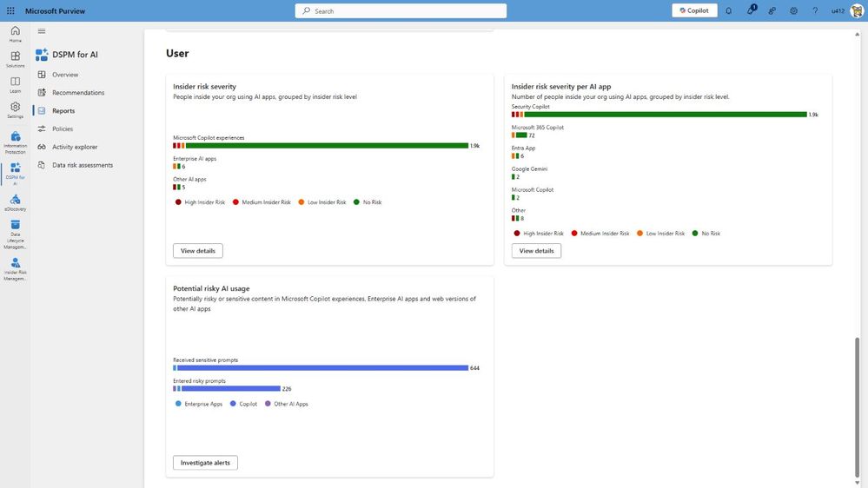
Task: Open eDiscovery in left rail
Action: 15,202
